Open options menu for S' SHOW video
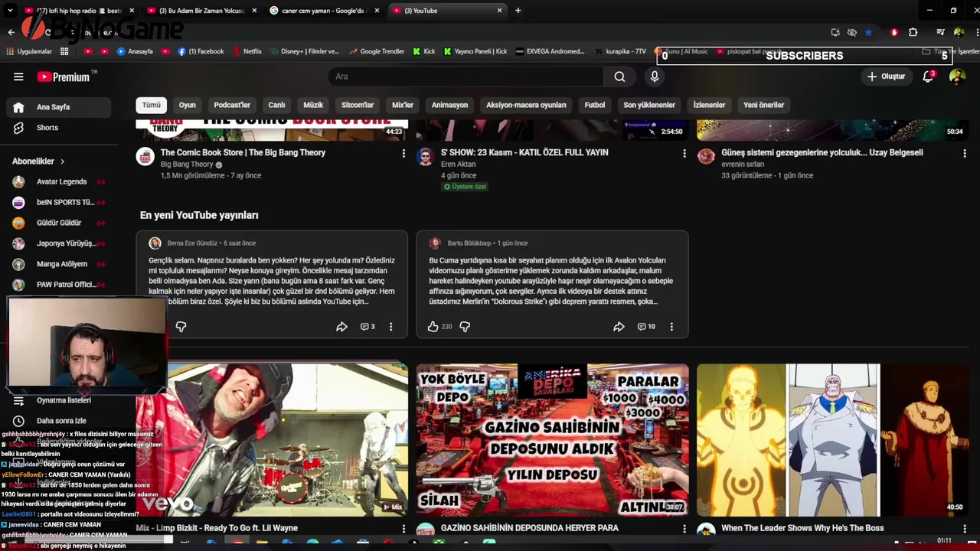 tap(684, 154)
